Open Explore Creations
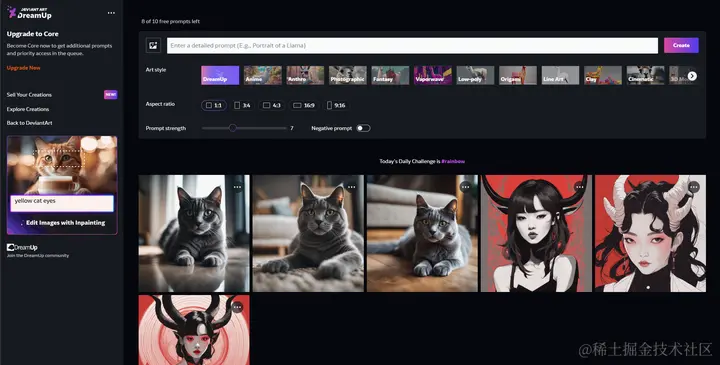Image resolution: width=720 pixels, height=365 pixels. point(28,109)
